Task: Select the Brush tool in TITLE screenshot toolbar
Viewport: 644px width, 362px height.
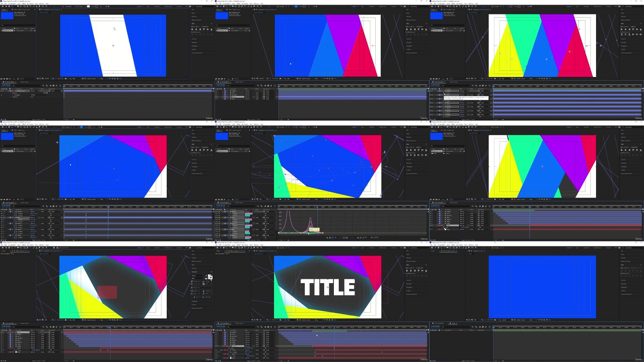Action: click(x=248, y=247)
